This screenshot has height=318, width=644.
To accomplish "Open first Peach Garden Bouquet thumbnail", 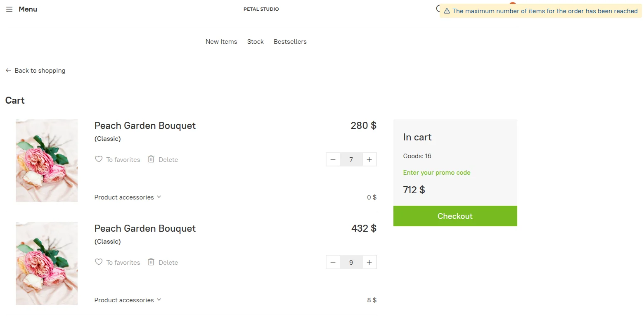I will coord(47,161).
